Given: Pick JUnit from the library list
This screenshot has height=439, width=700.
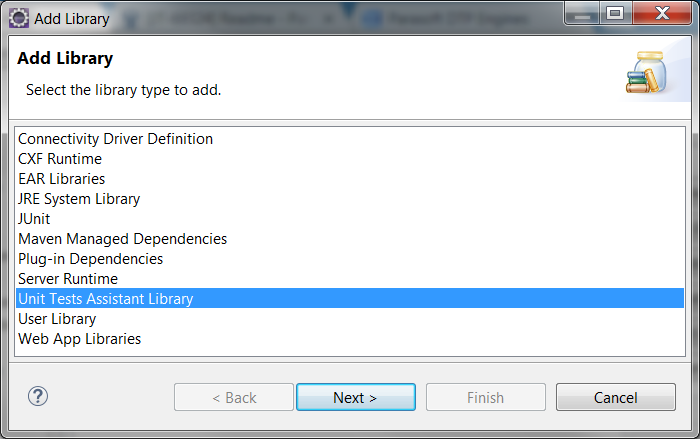Looking at the screenshot, I should 350,219.
